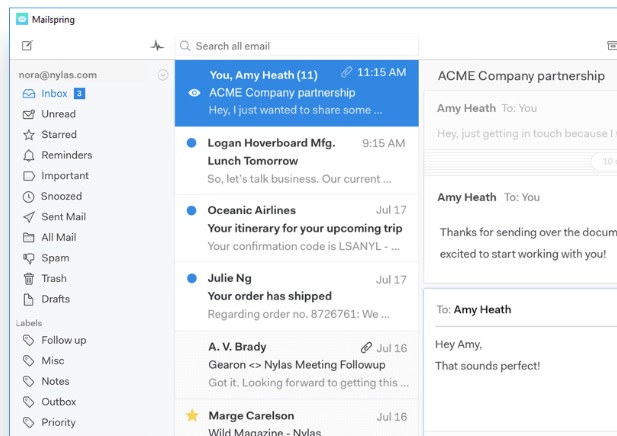
Task: Toggle unread dot on Logan Hoverboard email
Action: pyautogui.click(x=191, y=143)
